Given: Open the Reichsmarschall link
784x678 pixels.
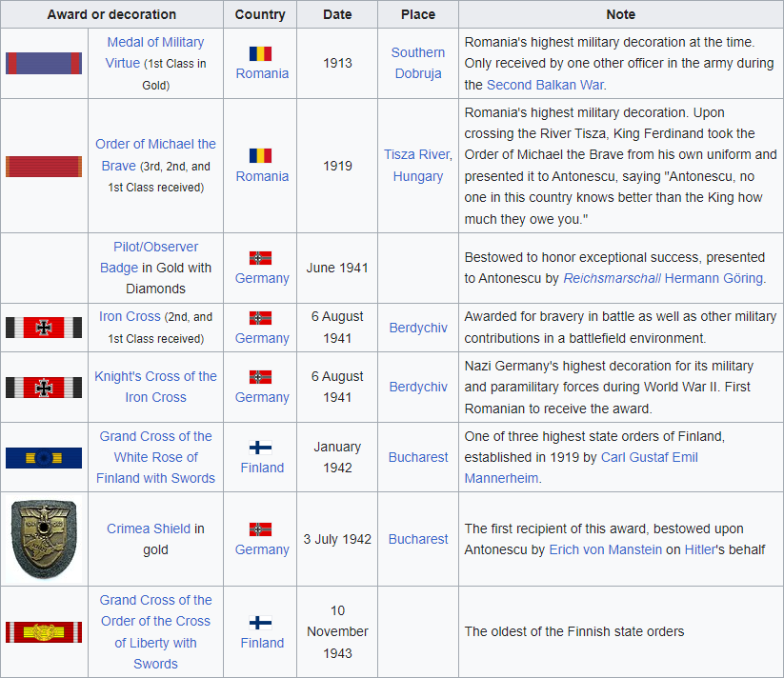Looking at the screenshot, I should 612,278.
